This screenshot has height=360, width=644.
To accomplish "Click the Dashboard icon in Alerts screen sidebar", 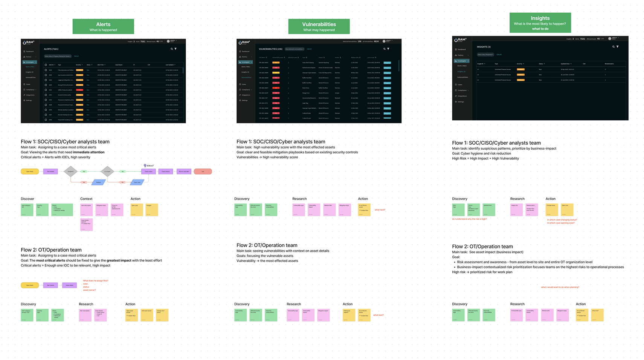I will click(x=24, y=51).
